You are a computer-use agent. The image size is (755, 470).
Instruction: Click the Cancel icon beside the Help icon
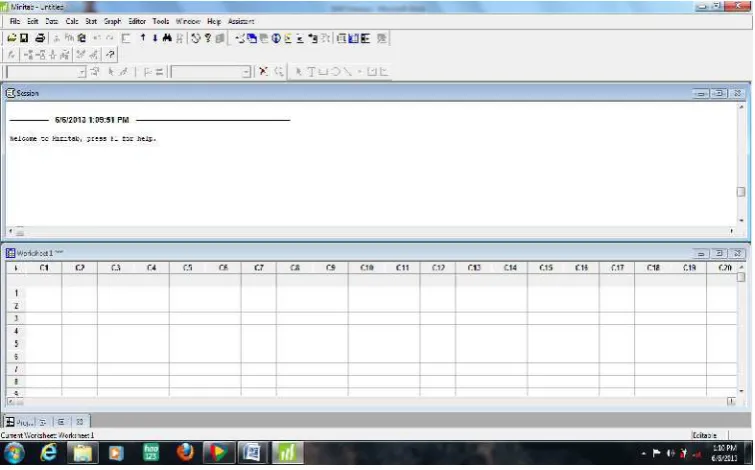click(x=195, y=38)
